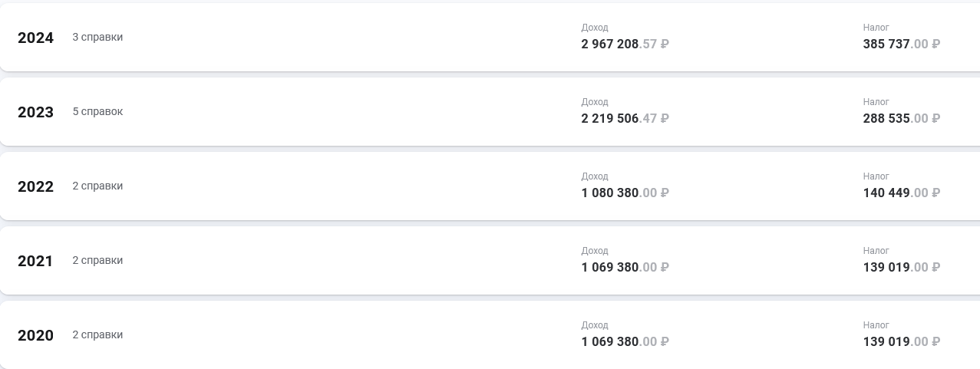Click the 2021 tax amount 139 019.00 ₽
980x369 pixels.
click(901, 268)
